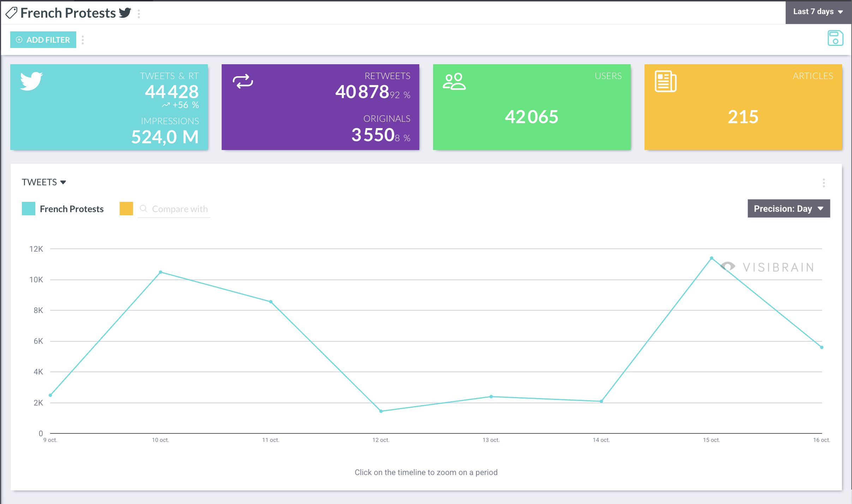Click the Twitter bird icon next to title
Image resolution: width=852 pixels, height=504 pixels.
pyautogui.click(x=125, y=13)
